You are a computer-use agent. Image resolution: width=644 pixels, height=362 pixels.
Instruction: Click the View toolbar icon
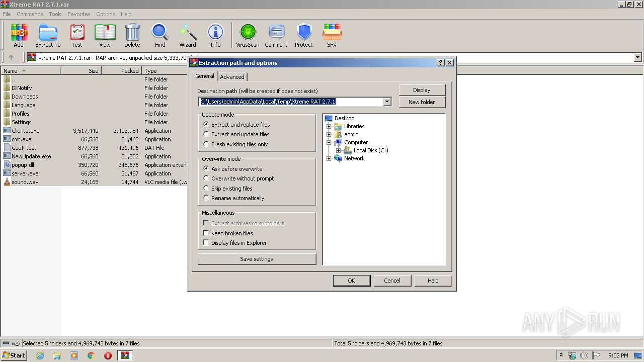105,35
